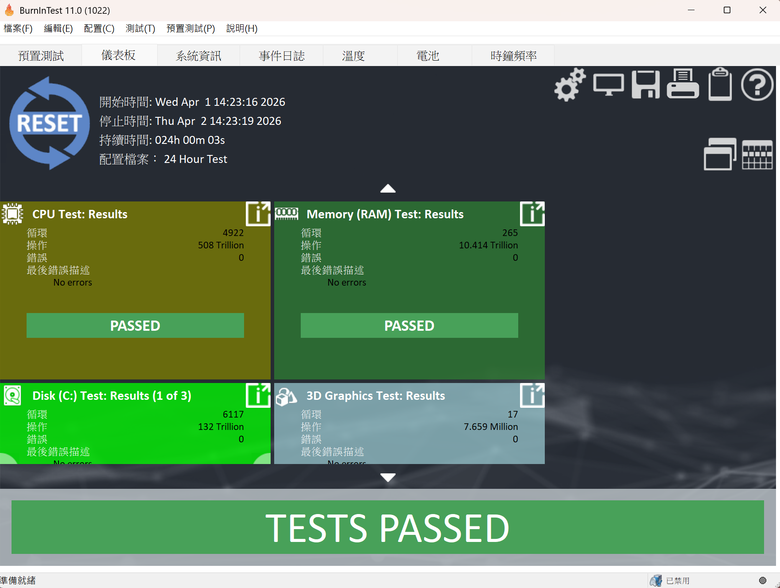780x588 pixels.
Task: Click the monitor icon in the toolbar
Action: click(608, 85)
